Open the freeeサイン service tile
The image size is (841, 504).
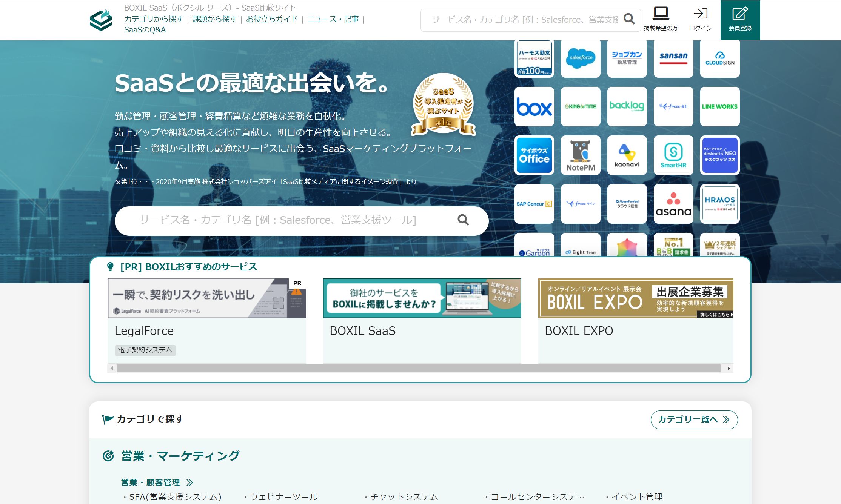pyautogui.click(x=581, y=204)
